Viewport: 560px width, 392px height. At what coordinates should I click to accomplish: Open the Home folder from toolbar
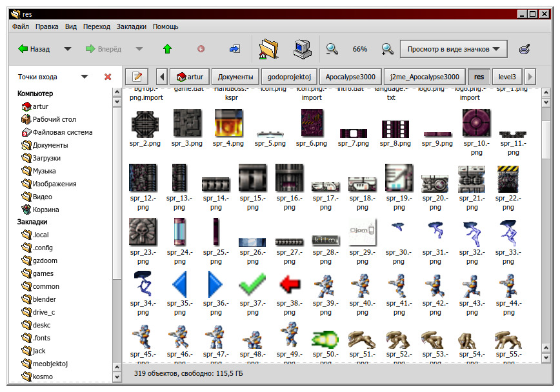click(268, 49)
